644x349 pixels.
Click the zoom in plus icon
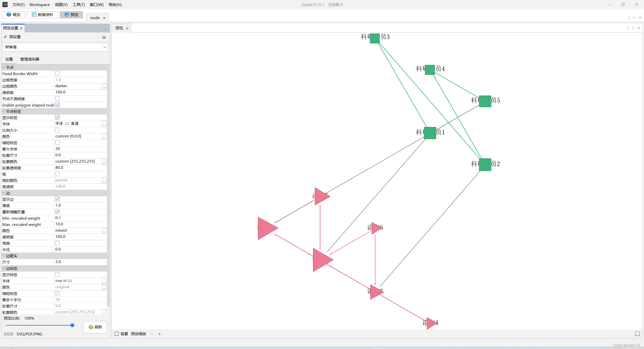coord(159,334)
